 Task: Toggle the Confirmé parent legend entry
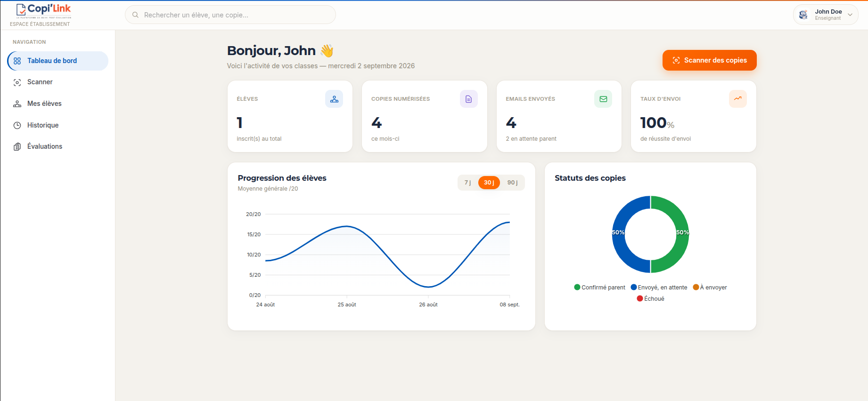600,288
